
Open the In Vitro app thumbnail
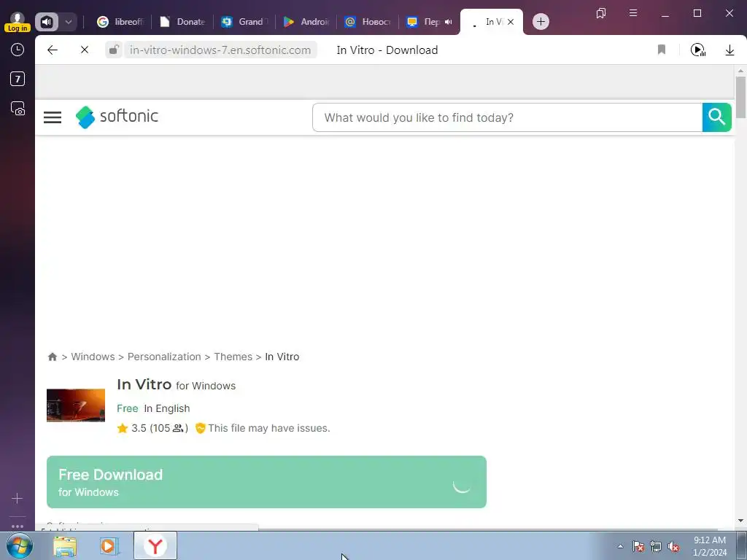point(76,405)
